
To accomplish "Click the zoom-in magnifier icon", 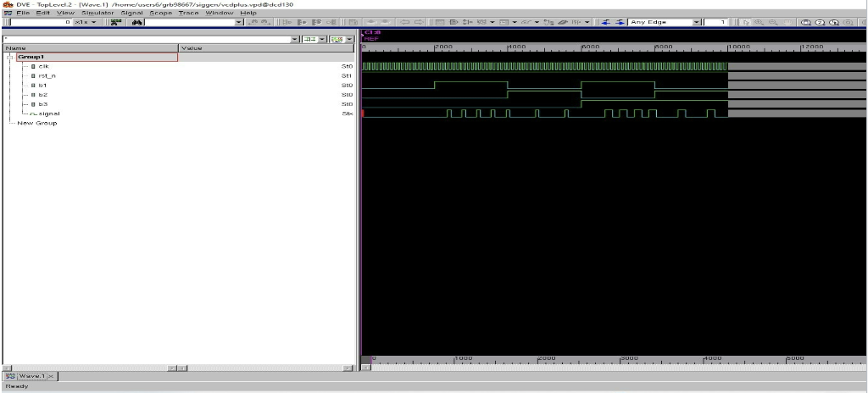I will pyautogui.click(x=759, y=22).
